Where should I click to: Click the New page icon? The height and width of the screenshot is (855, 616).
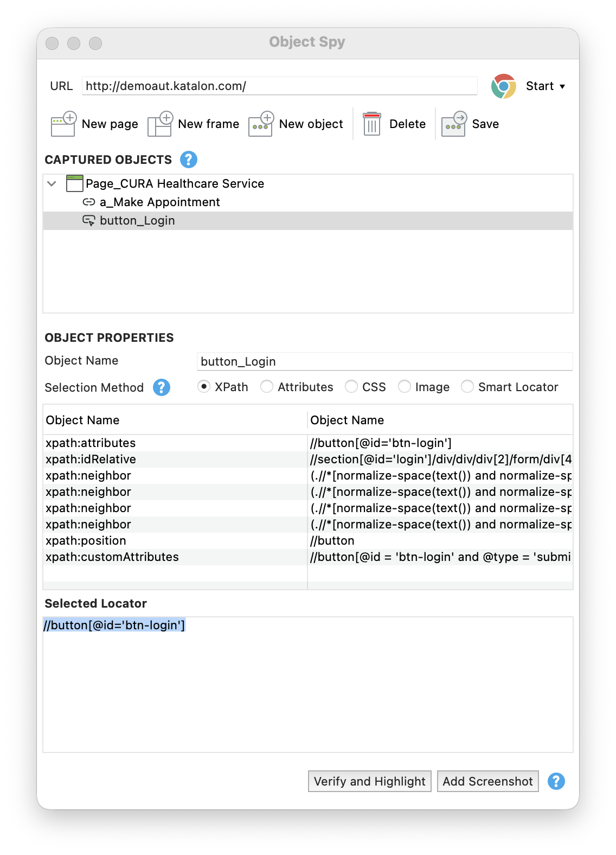click(x=63, y=124)
